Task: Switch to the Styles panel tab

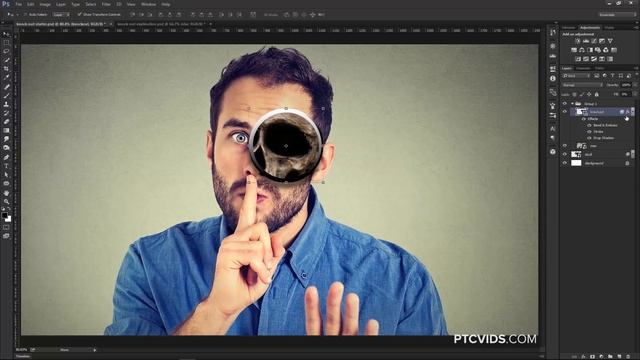Action: 609,28
